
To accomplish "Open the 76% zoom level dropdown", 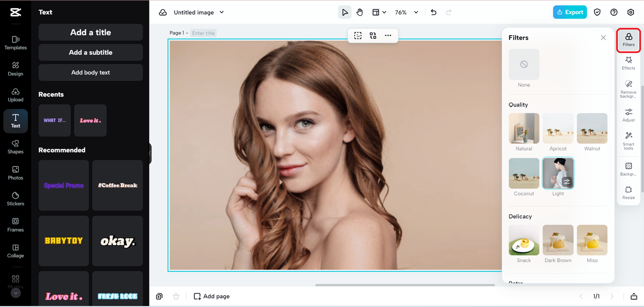I will click(x=407, y=13).
